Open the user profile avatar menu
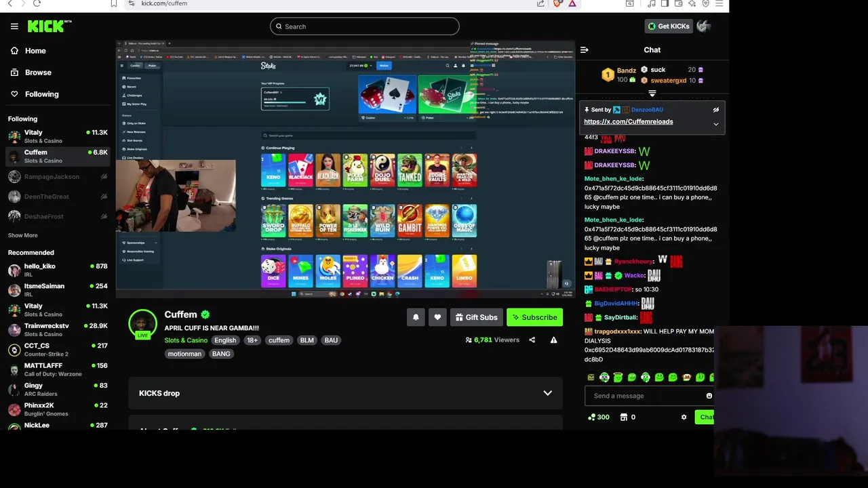Screen dimensions: 868x488 [x=703, y=26]
